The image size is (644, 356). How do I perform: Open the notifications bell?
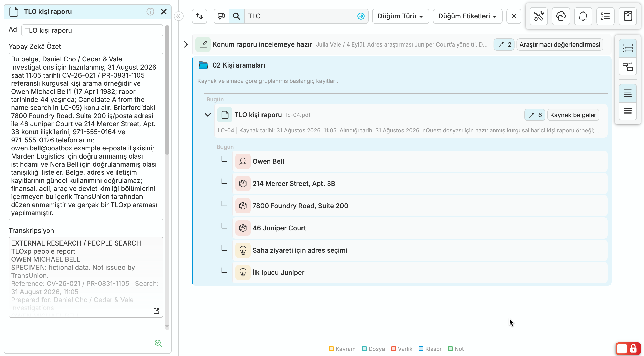point(583,16)
